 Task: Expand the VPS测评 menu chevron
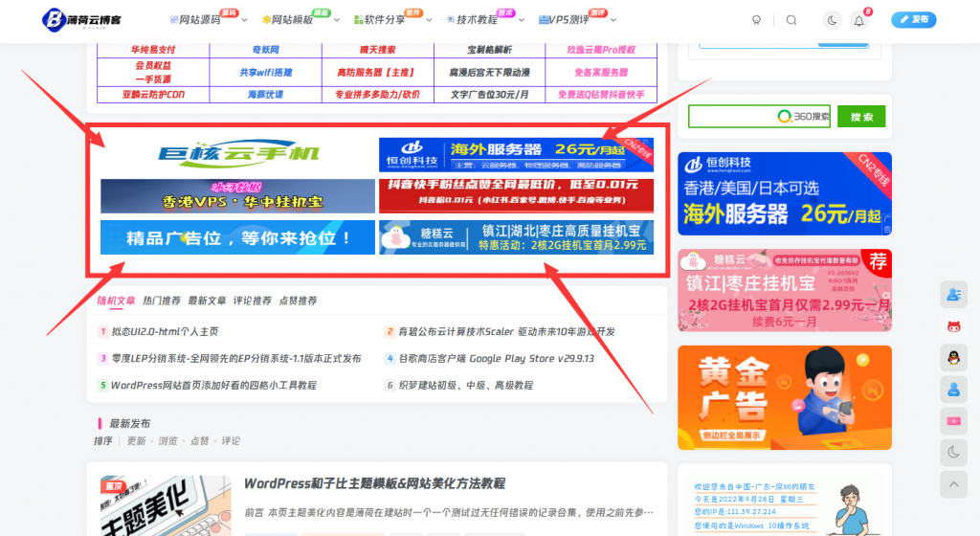point(613,20)
